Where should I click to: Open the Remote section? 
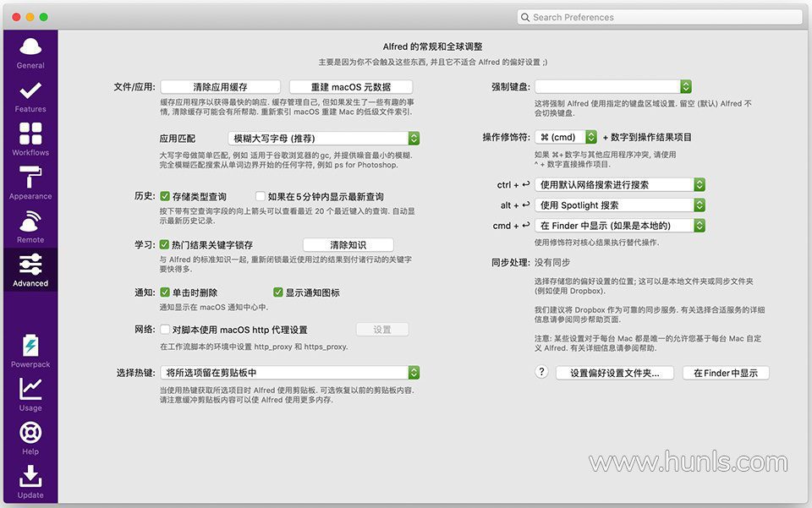coord(30,227)
